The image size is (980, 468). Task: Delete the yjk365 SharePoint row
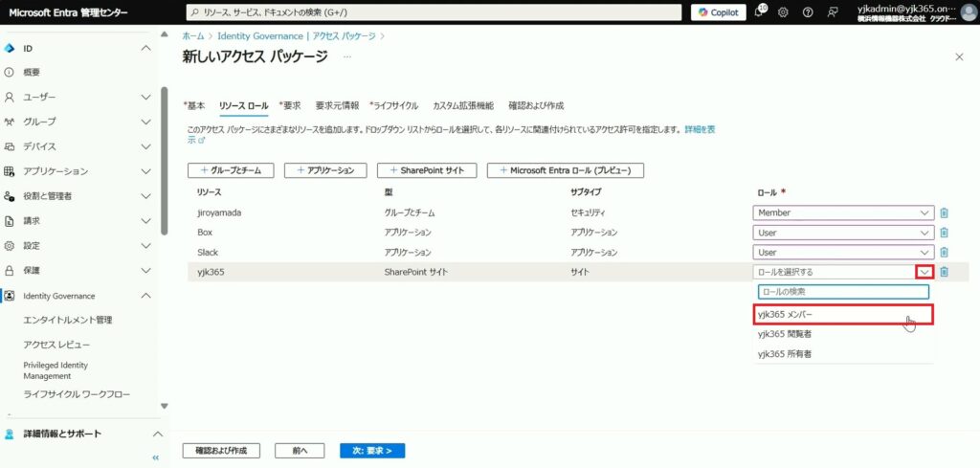945,272
